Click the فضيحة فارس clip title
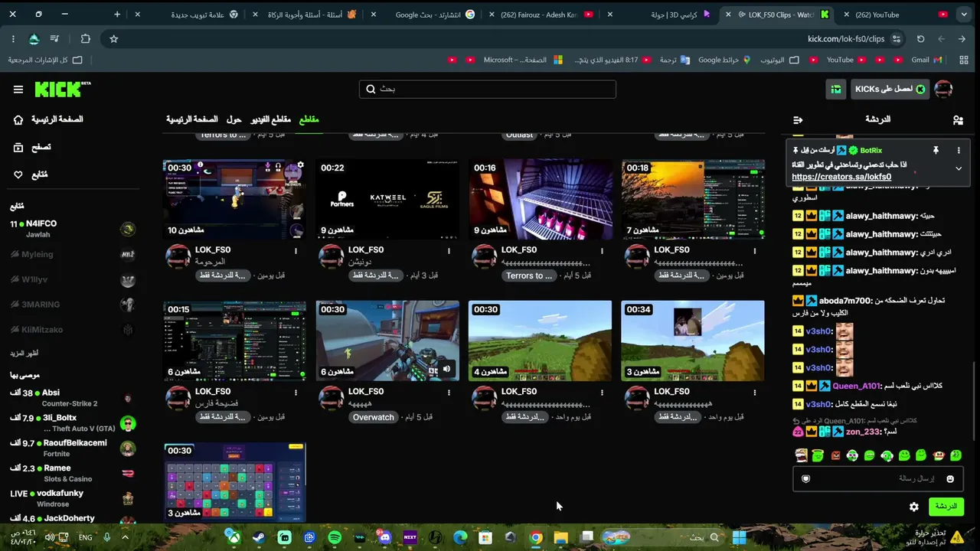 click(x=217, y=404)
